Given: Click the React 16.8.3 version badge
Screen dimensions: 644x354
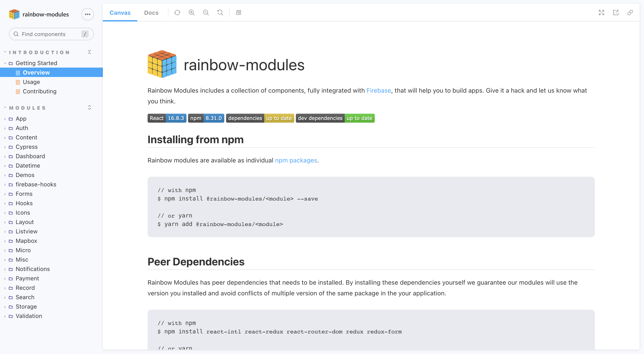Looking at the screenshot, I should coord(167,118).
